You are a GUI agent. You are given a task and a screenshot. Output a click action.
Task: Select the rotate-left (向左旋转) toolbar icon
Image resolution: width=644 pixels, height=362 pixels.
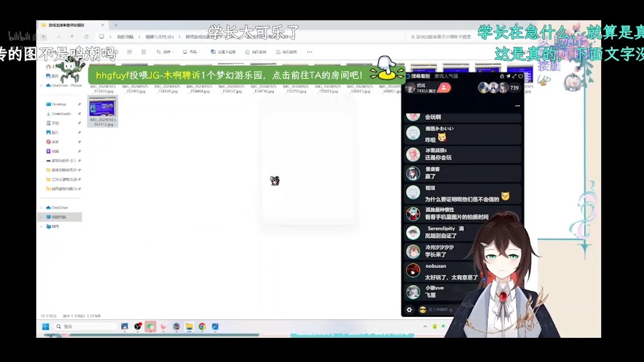pos(247,52)
